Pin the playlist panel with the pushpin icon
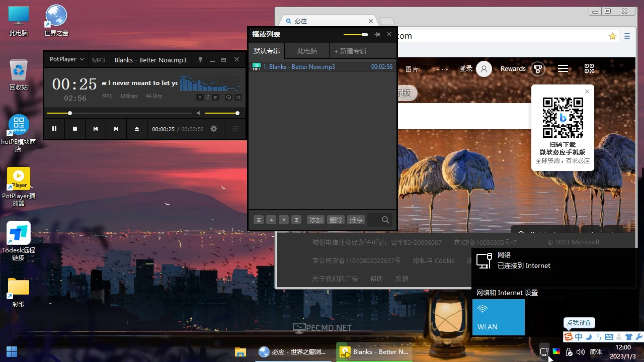Image resolution: width=644 pixels, height=362 pixels. [x=377, y=34]
